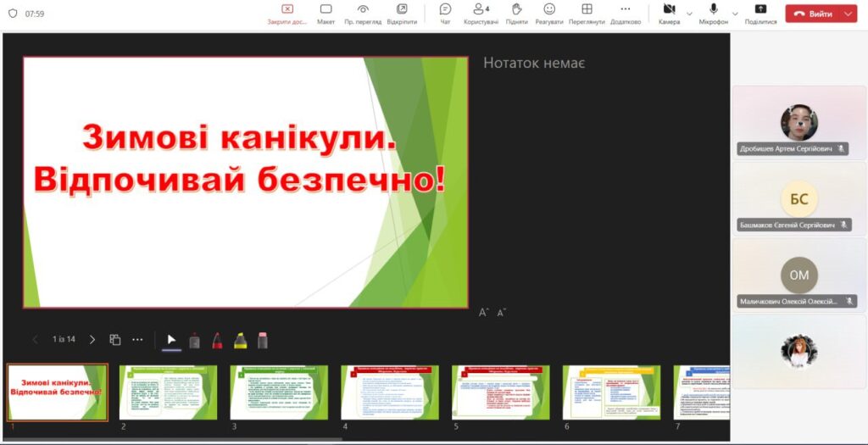Open dropdown arrow next to Вийти
The width and height of the screenshot is (868, 445).
pos(849,14)
